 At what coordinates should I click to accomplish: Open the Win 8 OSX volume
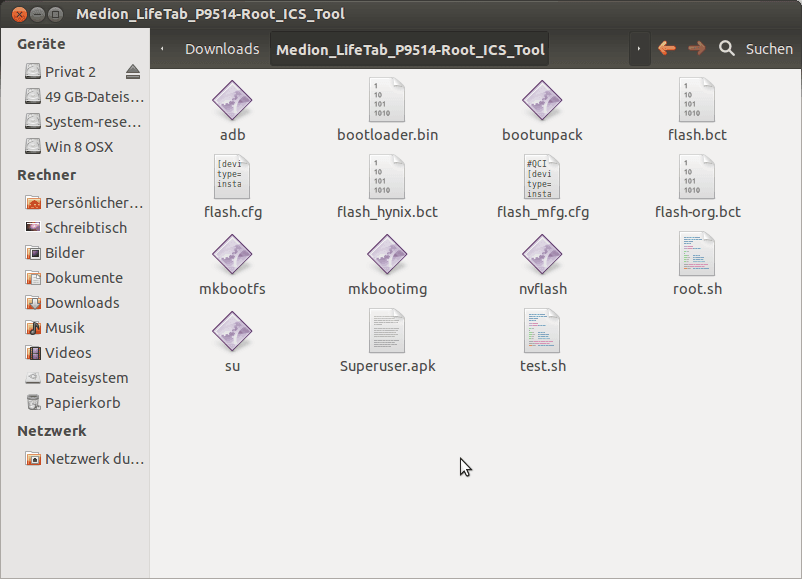coord(69,147)
